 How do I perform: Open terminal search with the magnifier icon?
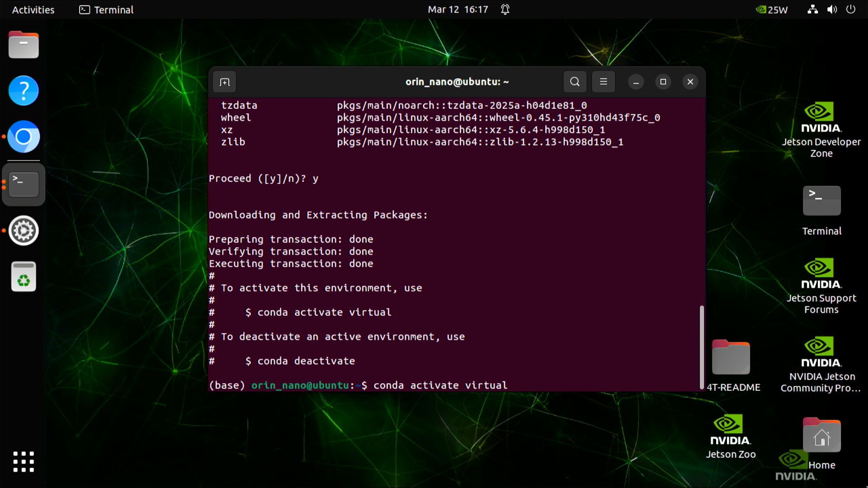pyautogui.click(x=574, y=82)
